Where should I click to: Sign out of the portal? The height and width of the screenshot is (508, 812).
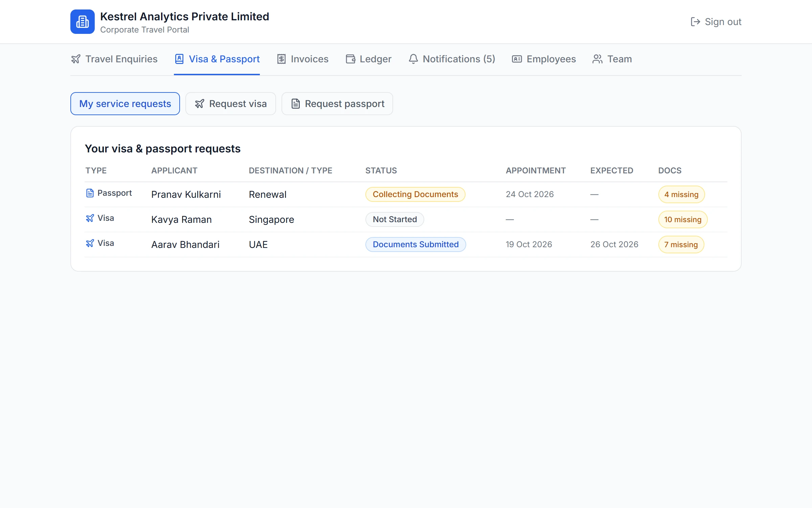tap(716, 22)
